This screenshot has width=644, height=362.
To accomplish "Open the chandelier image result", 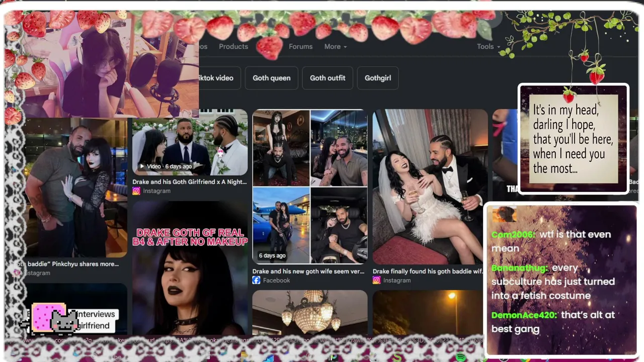I will coord(310,313).
